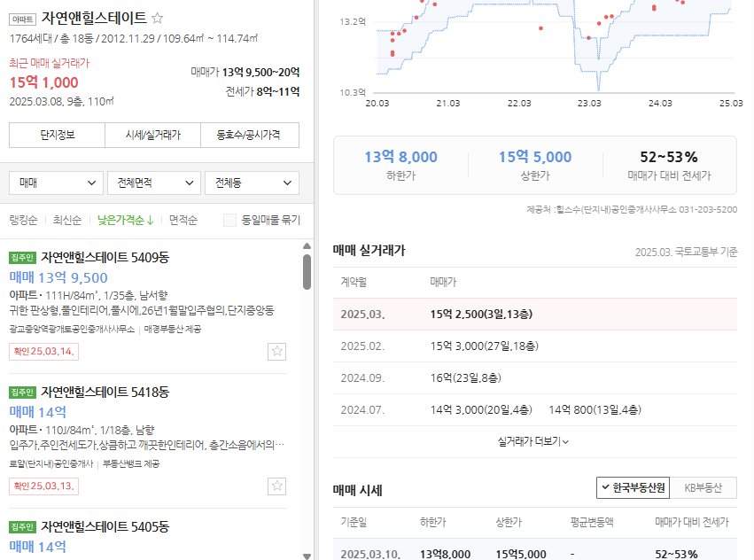Open the 매매 trade type dropdown
This screenshot has width=754, height=560.
tap(56, 183)
